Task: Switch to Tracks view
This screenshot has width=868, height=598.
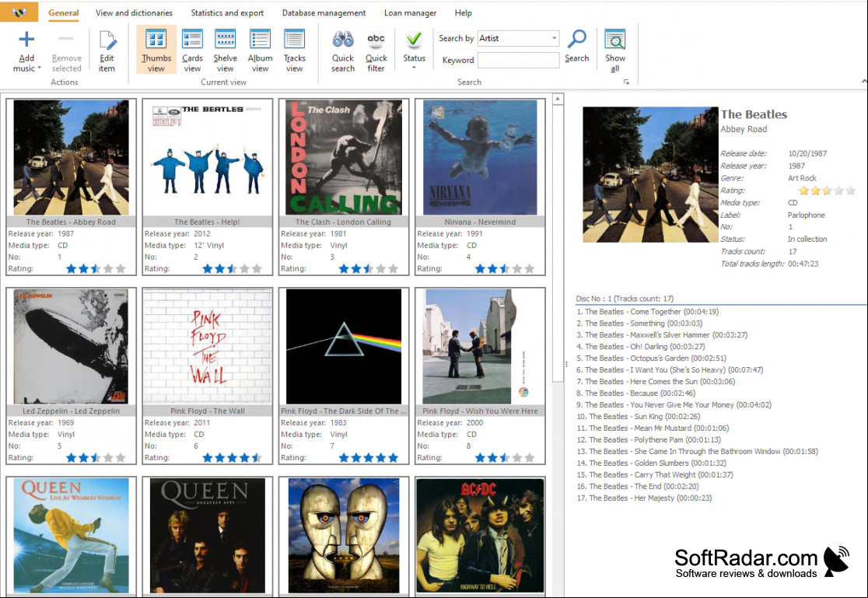Action: tap(295, 50)
